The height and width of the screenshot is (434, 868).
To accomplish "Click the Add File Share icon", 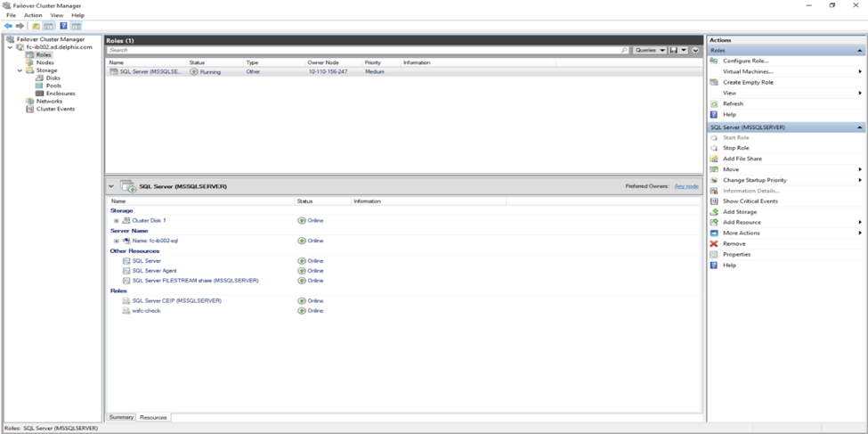I will point(714,159).
